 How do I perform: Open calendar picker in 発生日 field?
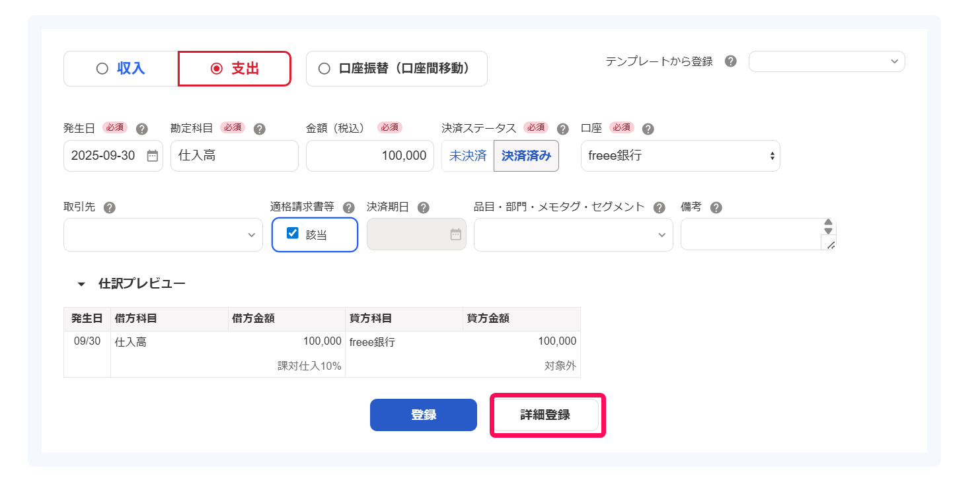tap(152, 156)
